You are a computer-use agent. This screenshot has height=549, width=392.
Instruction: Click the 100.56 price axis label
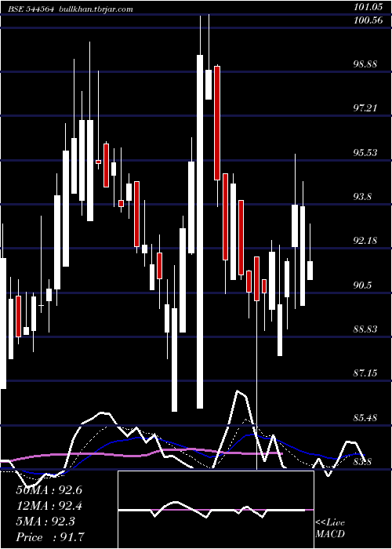pyautogui.click(x=368, y=20)
